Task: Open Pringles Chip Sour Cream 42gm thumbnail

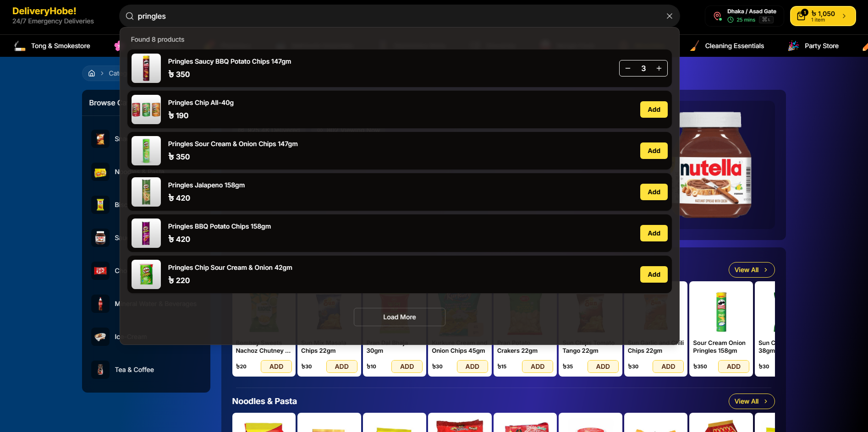Action: pos(146,274)
